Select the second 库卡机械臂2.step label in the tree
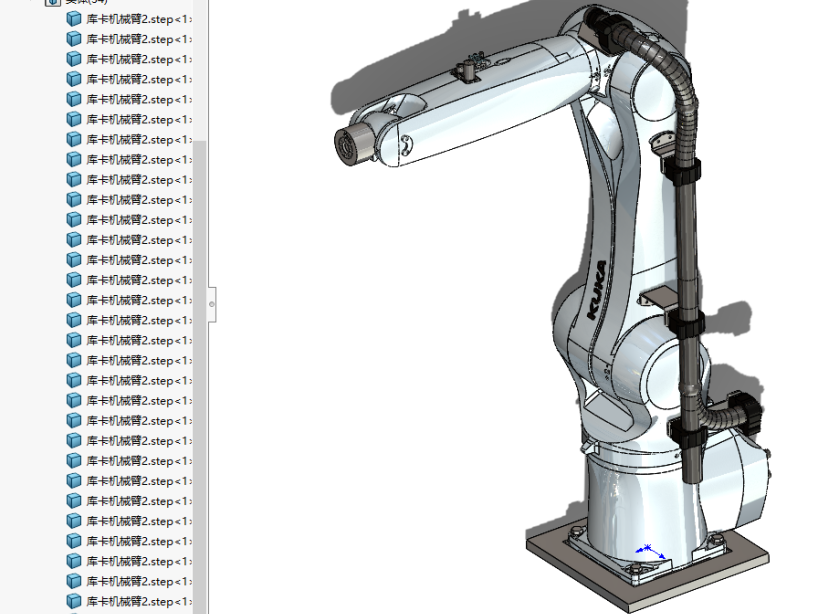This screenshot has height=614, width=818. click(138, 39)
